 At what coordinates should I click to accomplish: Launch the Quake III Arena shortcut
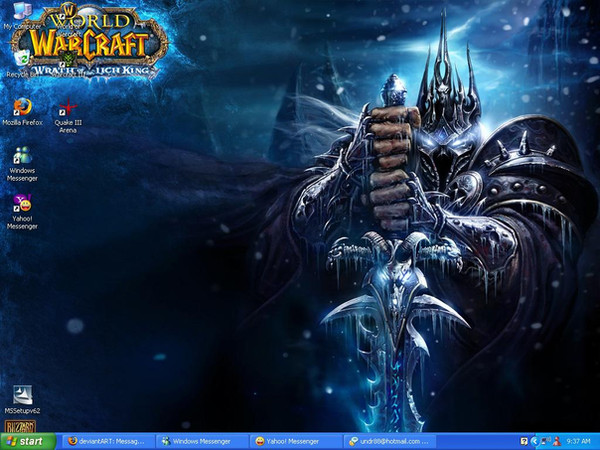(x=68, y=116)
